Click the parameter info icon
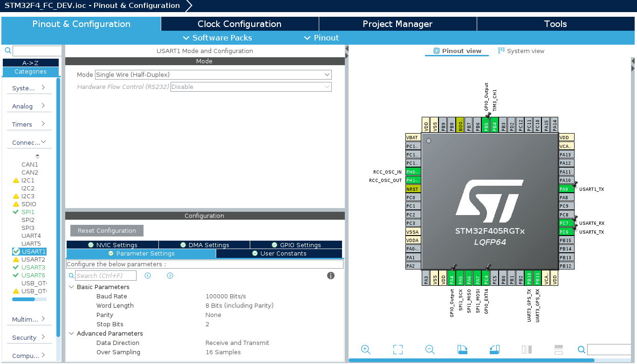 pos(331,276)
